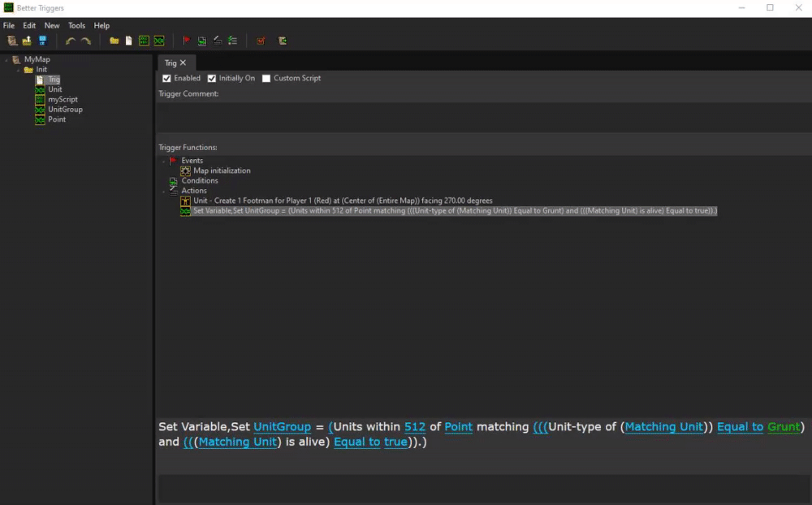Click the UnitGroup link in the expression
The height and width of the screenshot is (505, 812).
(282, 427)
